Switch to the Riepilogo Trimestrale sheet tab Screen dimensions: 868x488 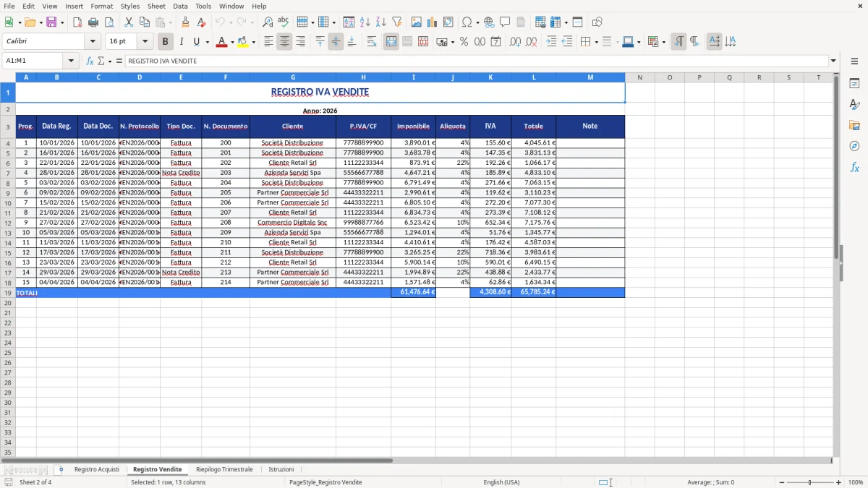click(224, 469)
